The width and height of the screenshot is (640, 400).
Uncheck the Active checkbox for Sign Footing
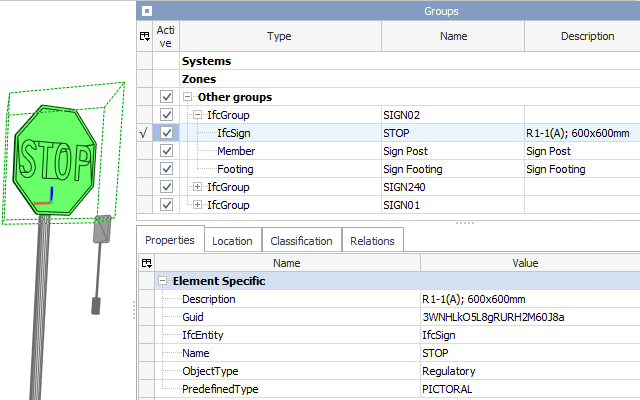(166, 169)
